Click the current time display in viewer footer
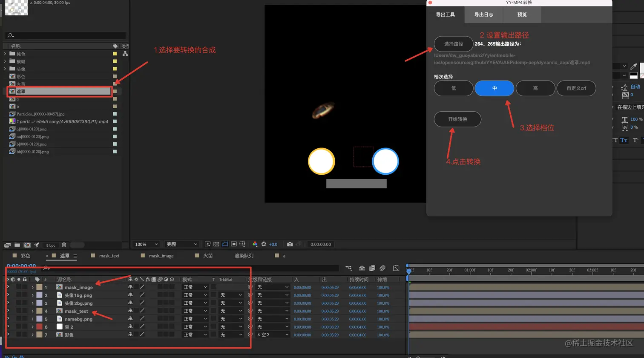This screenshot has width=644, height=358. (321, 244)
